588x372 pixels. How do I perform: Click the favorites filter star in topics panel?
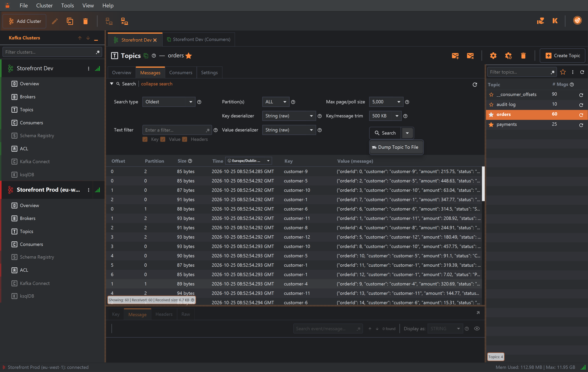coord(563,72)
